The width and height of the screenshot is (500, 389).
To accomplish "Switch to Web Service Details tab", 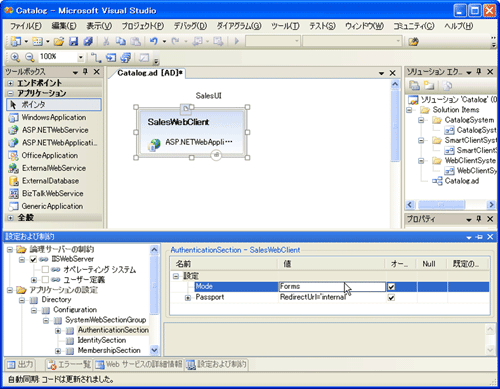I will point(139,365).
